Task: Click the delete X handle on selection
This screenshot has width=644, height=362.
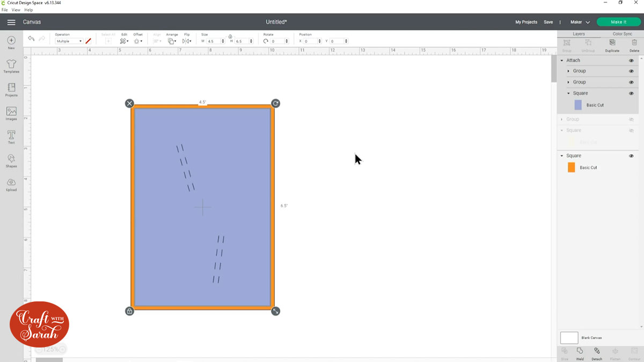Action: (x=129, y=104)
